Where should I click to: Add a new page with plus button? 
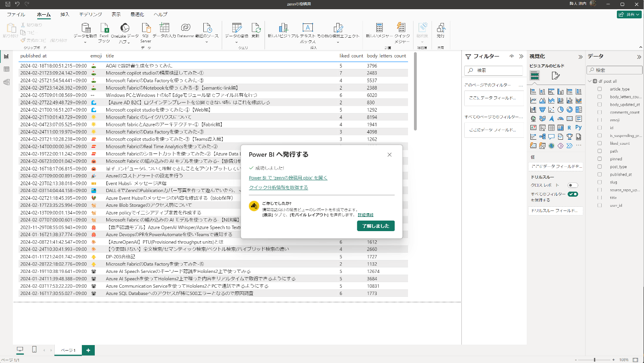[x=88, y=350]
